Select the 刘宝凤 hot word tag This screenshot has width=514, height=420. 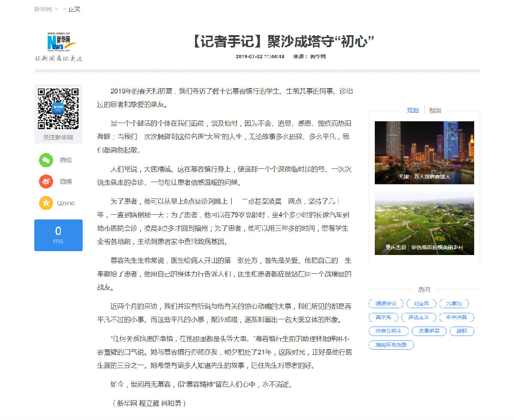click(x=422, y=303)
